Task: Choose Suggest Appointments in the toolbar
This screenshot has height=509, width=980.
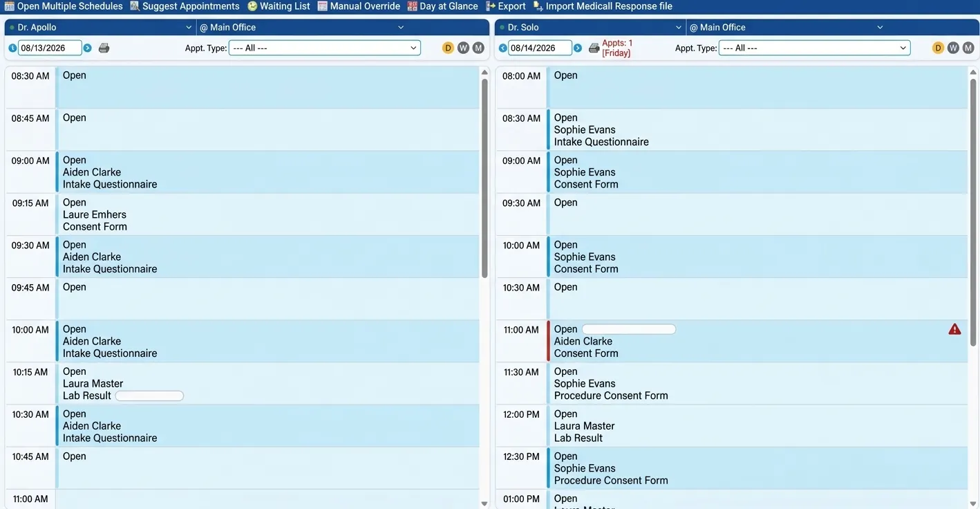Action: click(x=185, y=6)
